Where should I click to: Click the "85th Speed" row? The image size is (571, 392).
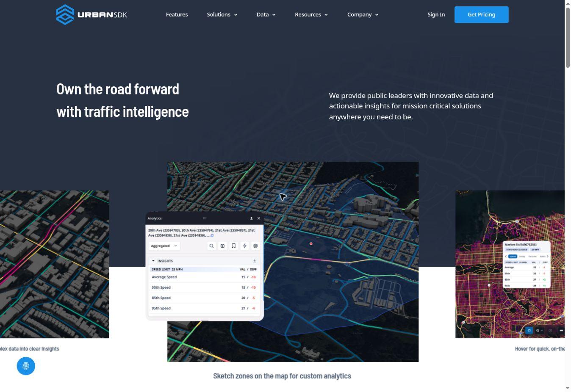204,298
